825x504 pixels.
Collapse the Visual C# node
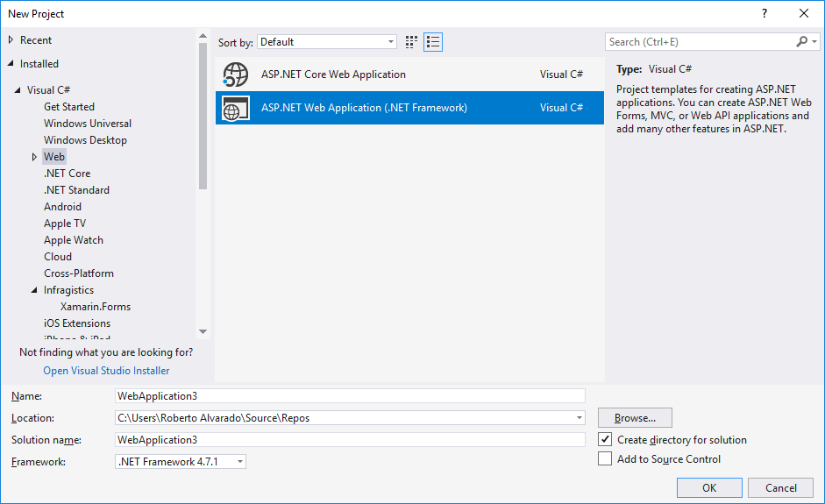pos(18,90)
